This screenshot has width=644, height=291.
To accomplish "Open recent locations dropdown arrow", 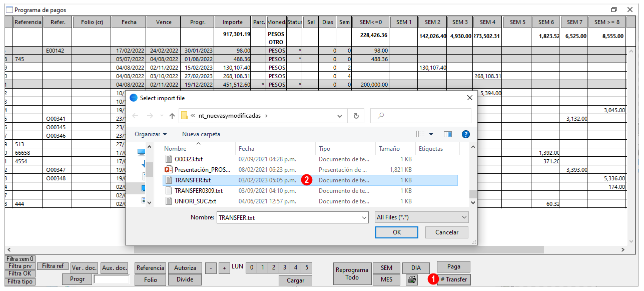I will 161,116.
